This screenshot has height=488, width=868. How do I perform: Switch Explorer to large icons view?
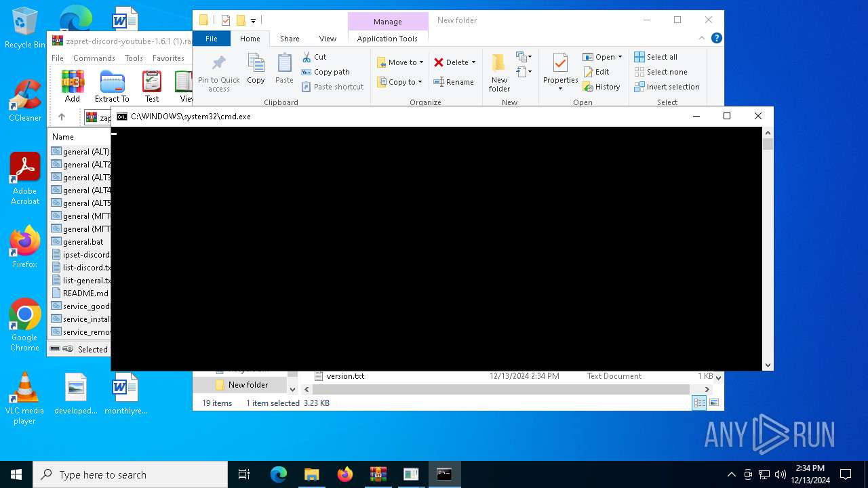pyautogui.click(x=713, y=403)
